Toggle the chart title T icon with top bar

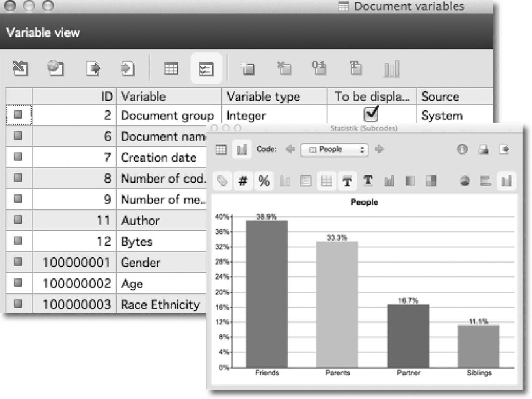[347, 181]
